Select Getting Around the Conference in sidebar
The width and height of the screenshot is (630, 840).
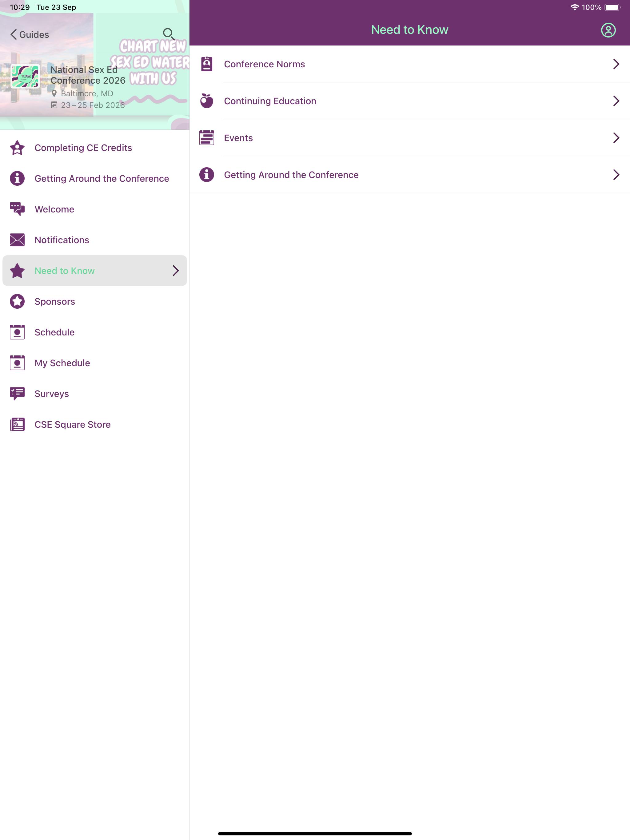click(x=95, y=178)
